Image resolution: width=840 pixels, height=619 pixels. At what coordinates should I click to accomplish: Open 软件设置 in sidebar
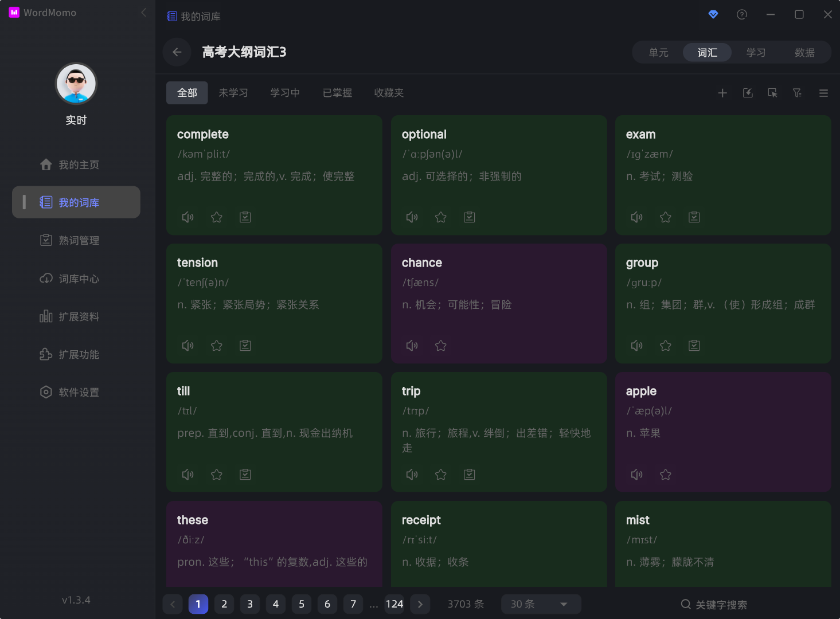76,392
